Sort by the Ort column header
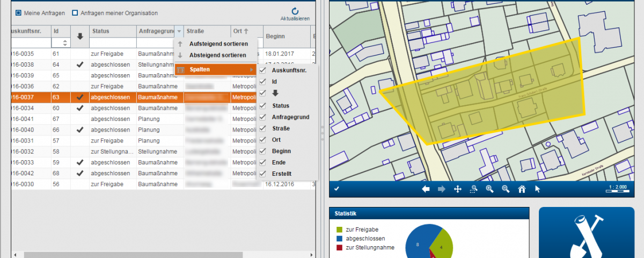The image size is (644, 258). click(247, 31)
